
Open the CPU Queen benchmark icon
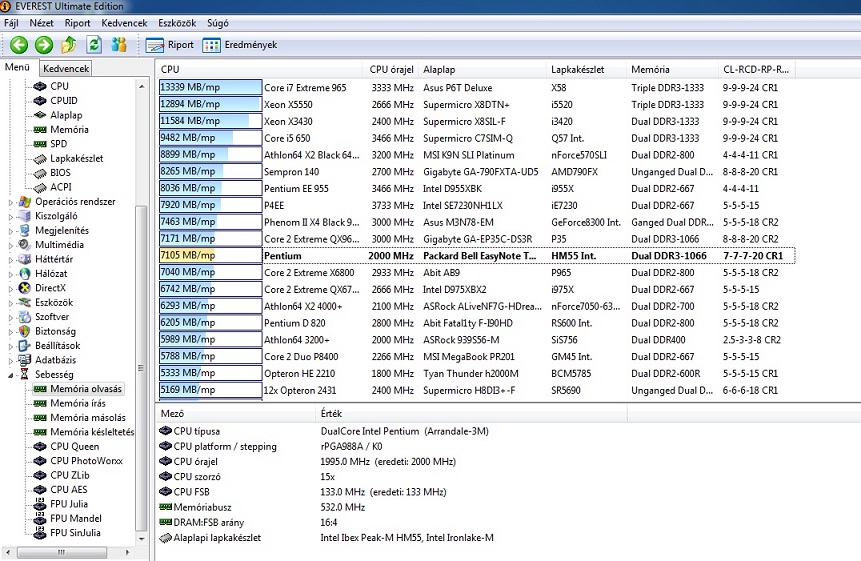pyautogui.click(x=40, y=446)
